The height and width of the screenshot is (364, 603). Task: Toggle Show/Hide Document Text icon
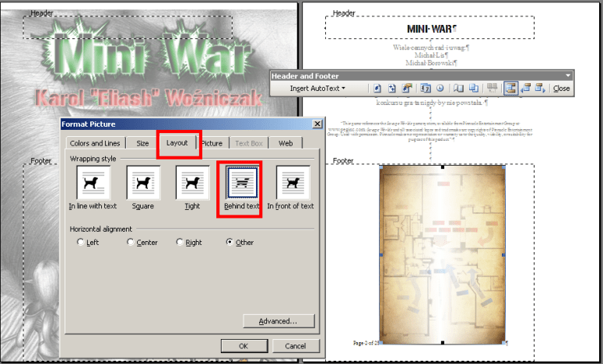473,88
